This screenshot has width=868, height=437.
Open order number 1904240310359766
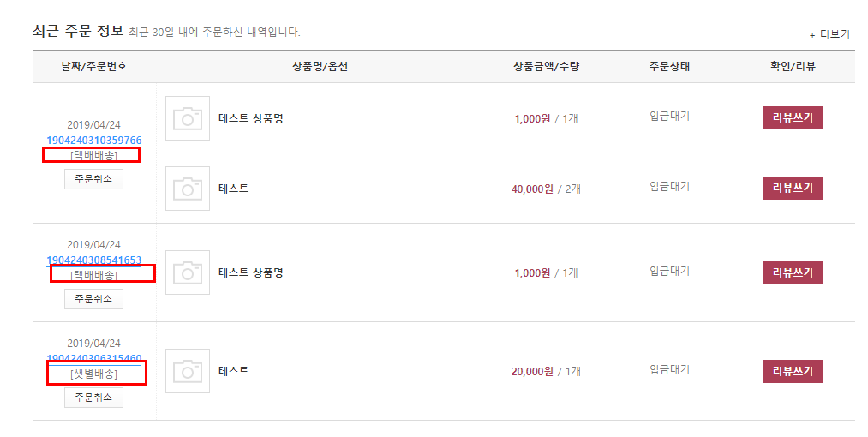point(94,141)
